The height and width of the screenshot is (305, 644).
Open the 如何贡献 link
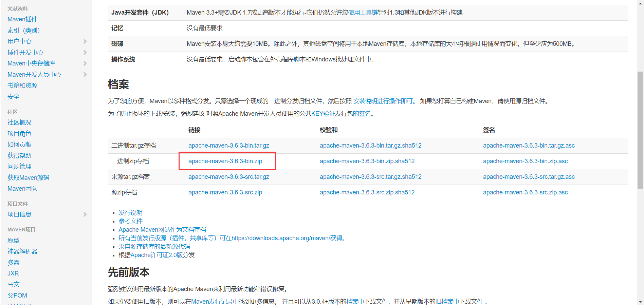19,145
